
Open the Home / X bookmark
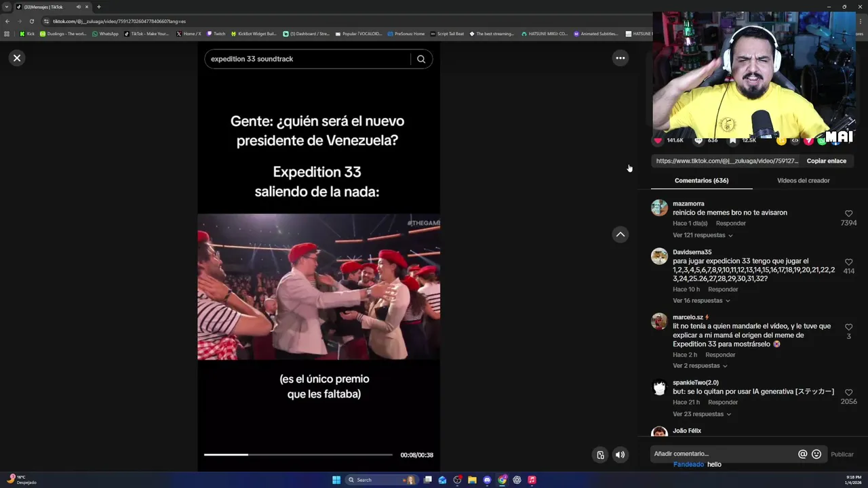[189, 33]
